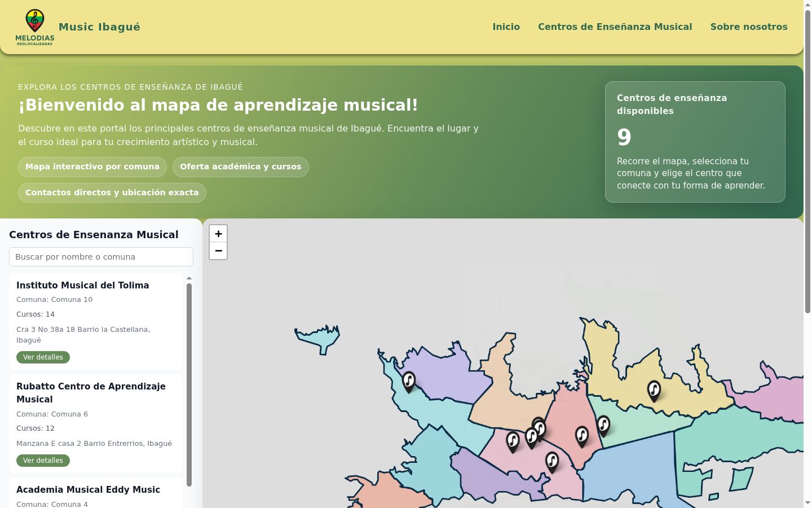Screen dimensions: 812x508
Task: Select Academia Musical Eddy Music title
Action: coord(88,489)
